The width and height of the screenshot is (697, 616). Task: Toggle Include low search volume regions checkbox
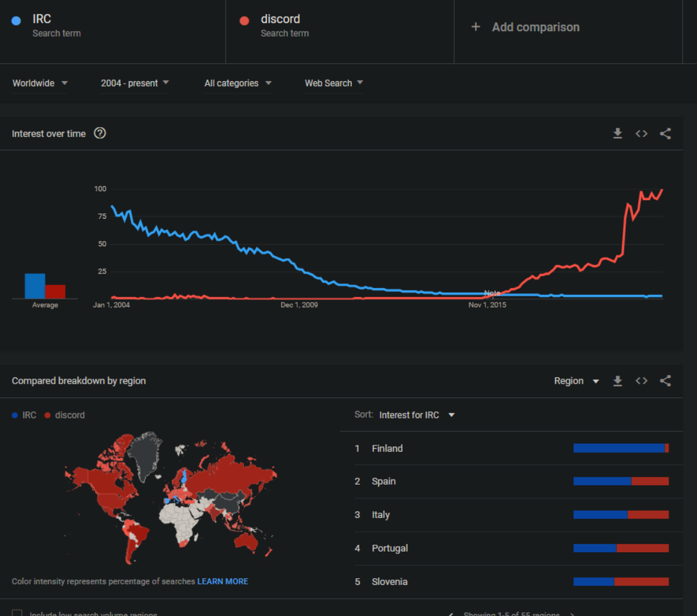pos(17,613)
